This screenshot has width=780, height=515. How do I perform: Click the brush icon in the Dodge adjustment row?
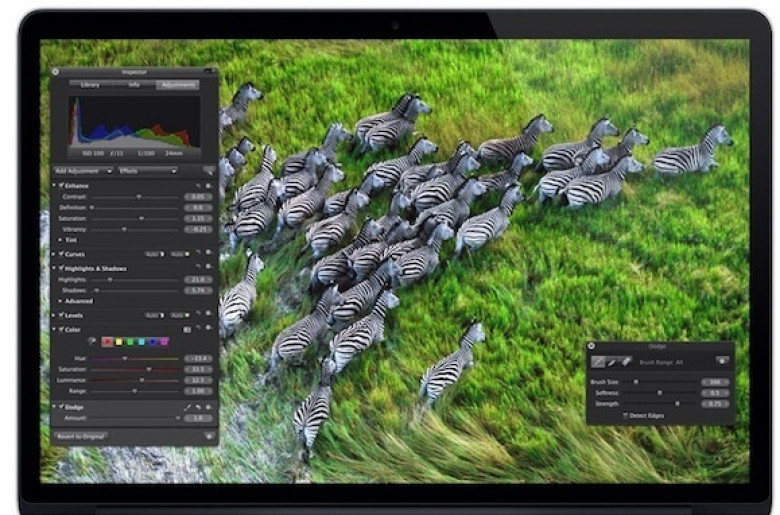187,407
